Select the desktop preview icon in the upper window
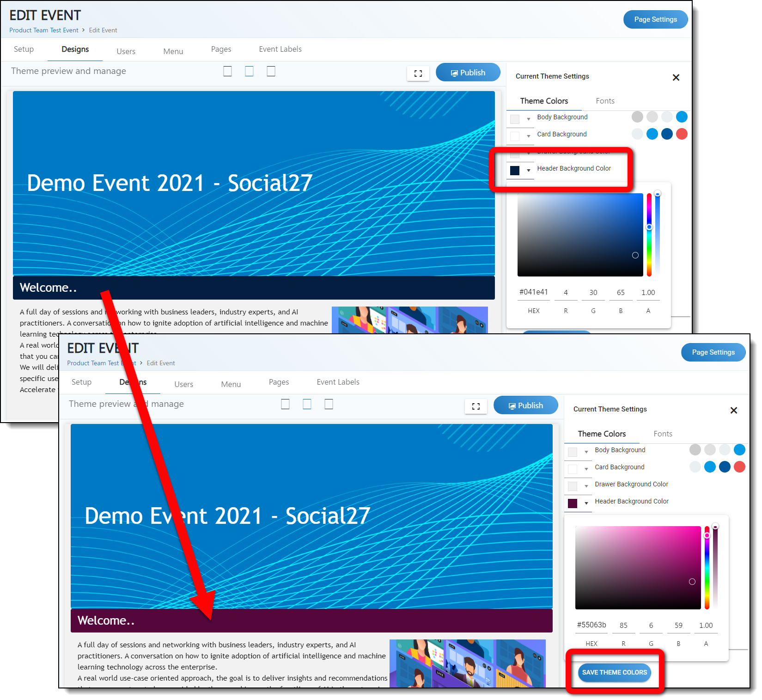 coord(227,71)
